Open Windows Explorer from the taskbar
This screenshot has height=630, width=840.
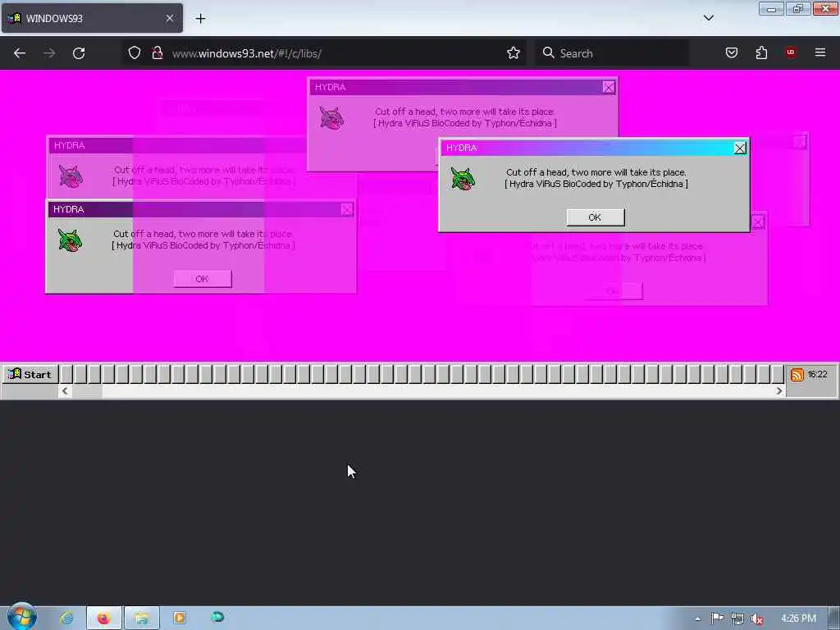coord(141,619)
